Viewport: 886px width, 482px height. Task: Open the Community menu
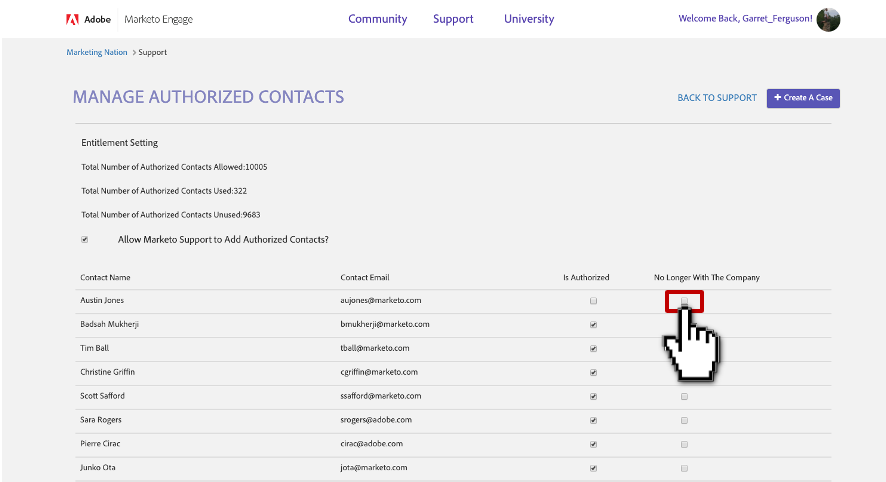coord(377,19)
